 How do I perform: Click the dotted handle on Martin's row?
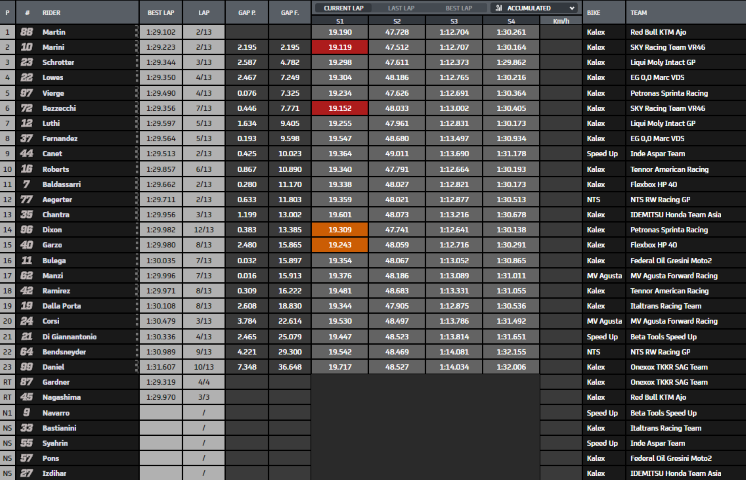tap(136, 32)
